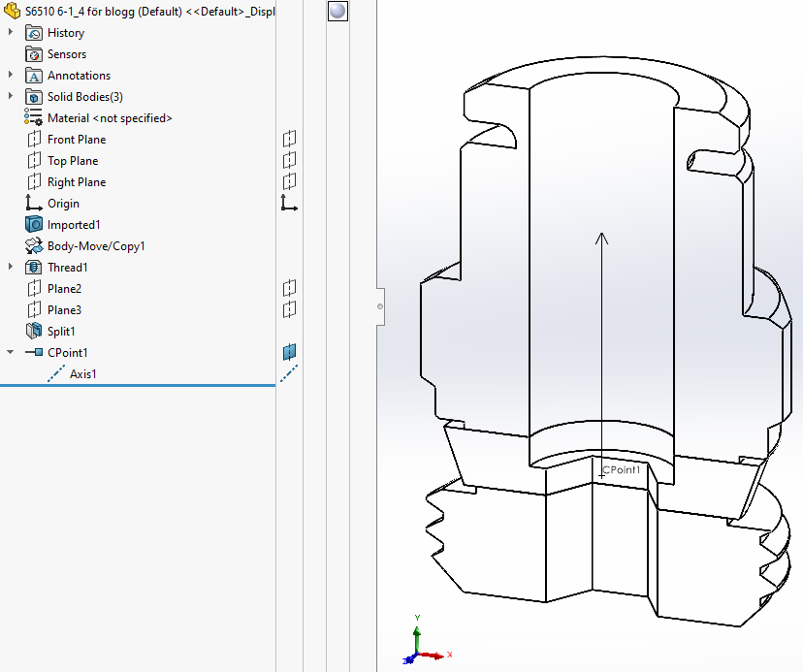Viewport: 803px width, 672px height.
Task: Select the Sensors folder icon
Action: point(33,54)
